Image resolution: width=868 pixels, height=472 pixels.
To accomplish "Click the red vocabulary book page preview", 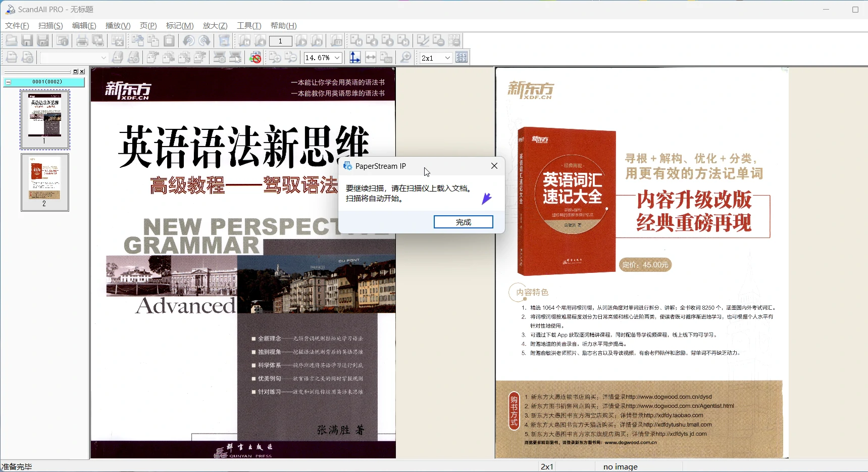I will (642, 262).
